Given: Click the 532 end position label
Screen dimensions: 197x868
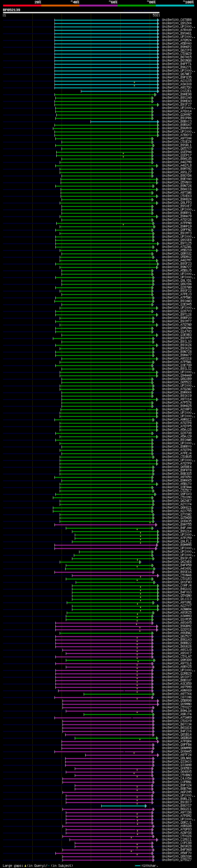Looking at the screenshot, I should pos(155,15).
